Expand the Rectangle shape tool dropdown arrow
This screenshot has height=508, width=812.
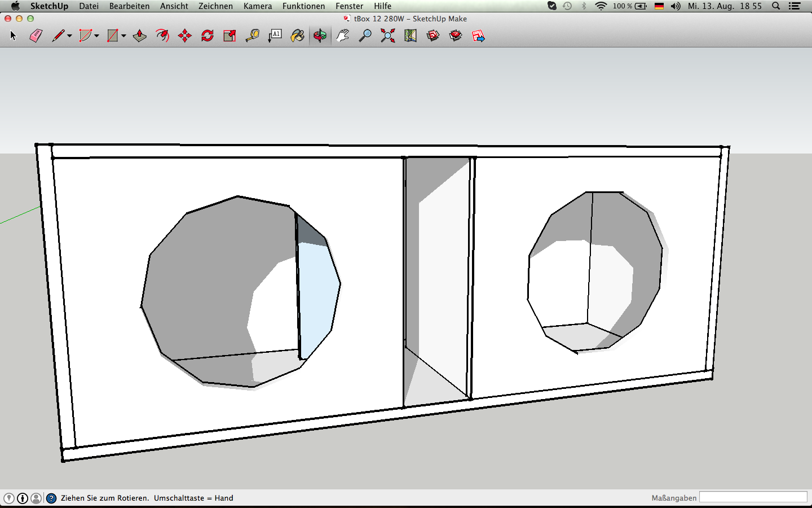tap(123, 36)
